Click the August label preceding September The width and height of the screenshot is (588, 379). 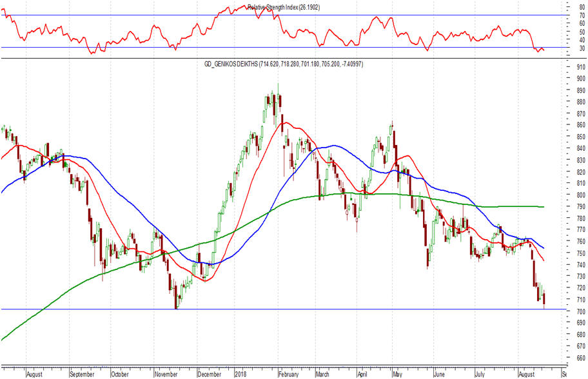pyautogui.click(x=35, y=374)
